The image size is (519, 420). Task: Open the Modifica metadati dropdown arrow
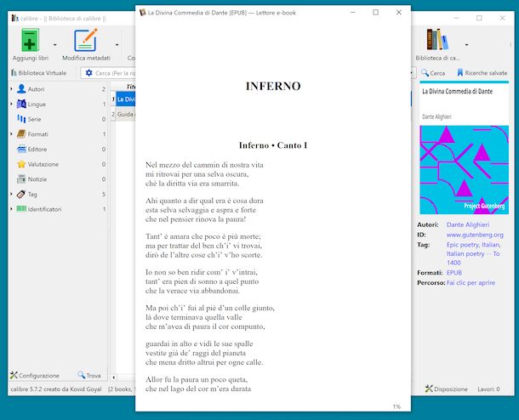pos(117,45)
